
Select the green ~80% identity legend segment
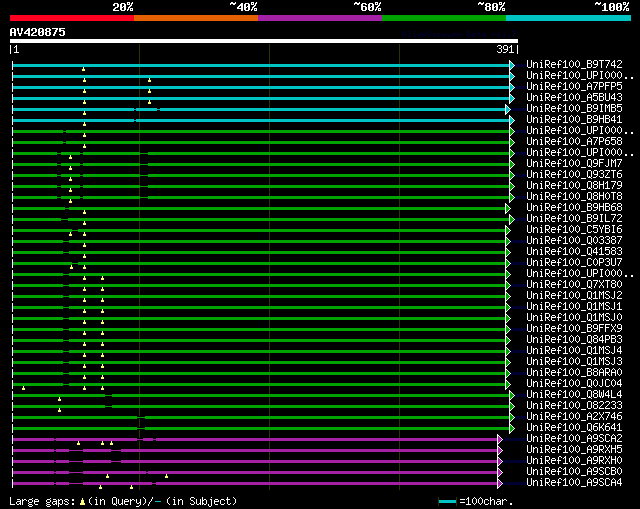pyautogui.click(x=444, y=18)
